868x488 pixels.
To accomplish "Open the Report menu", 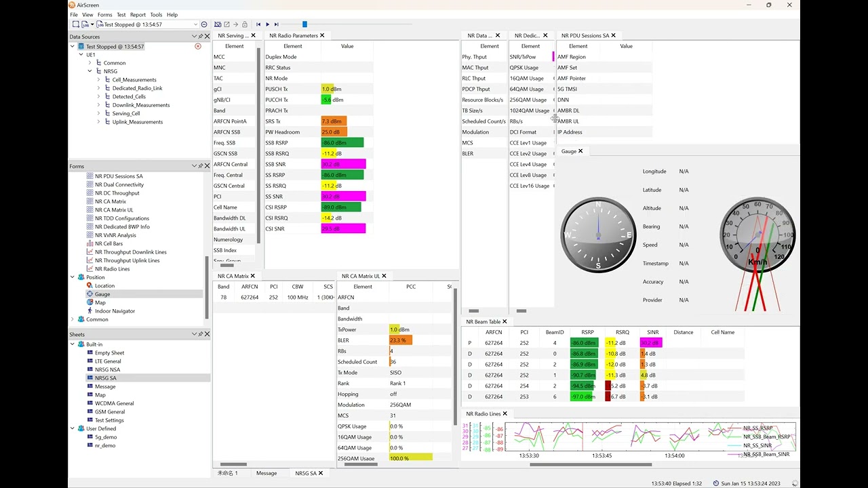I will (x=138, y=14).
